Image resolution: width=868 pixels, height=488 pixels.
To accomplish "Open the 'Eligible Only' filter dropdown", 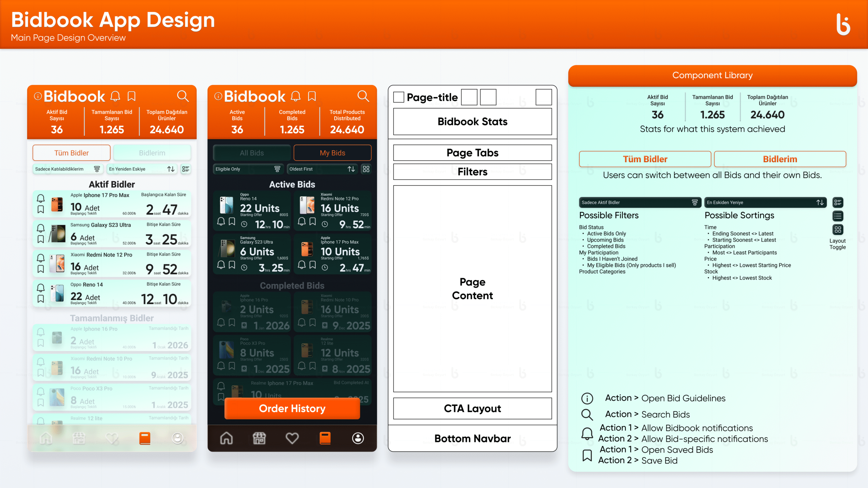I will tap(248, 169).
